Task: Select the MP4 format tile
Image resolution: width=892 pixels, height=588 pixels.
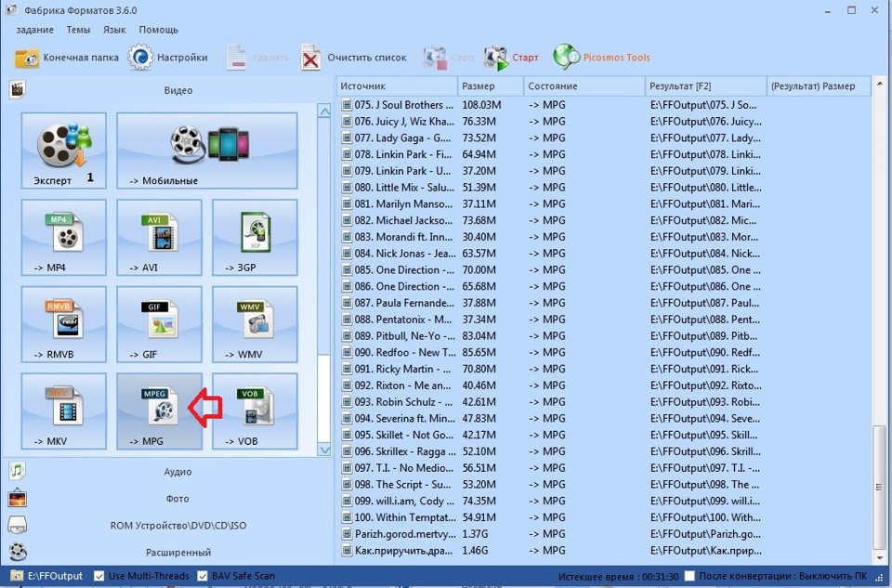Action: pos(64,237)
